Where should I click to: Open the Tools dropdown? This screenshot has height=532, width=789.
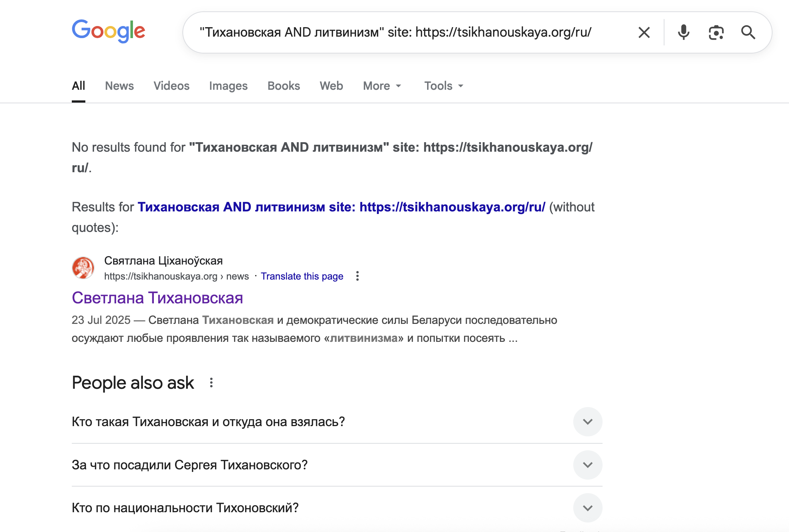[443, 86]
